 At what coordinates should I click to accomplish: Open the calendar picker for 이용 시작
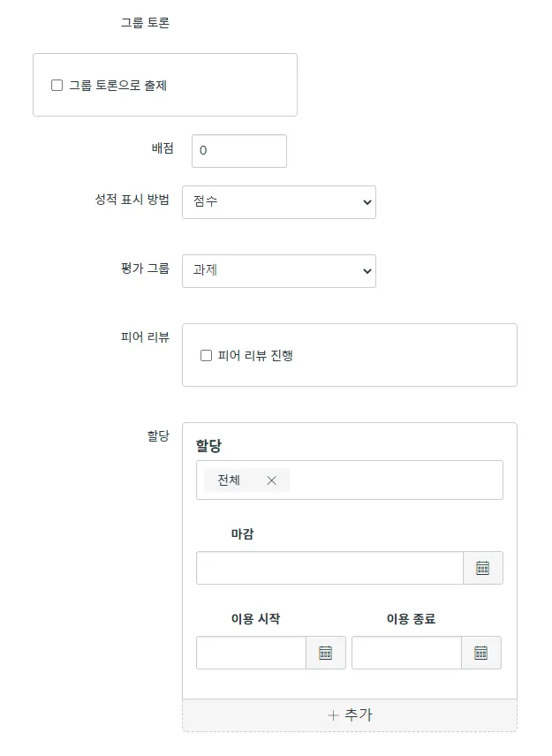pos(325,653)
